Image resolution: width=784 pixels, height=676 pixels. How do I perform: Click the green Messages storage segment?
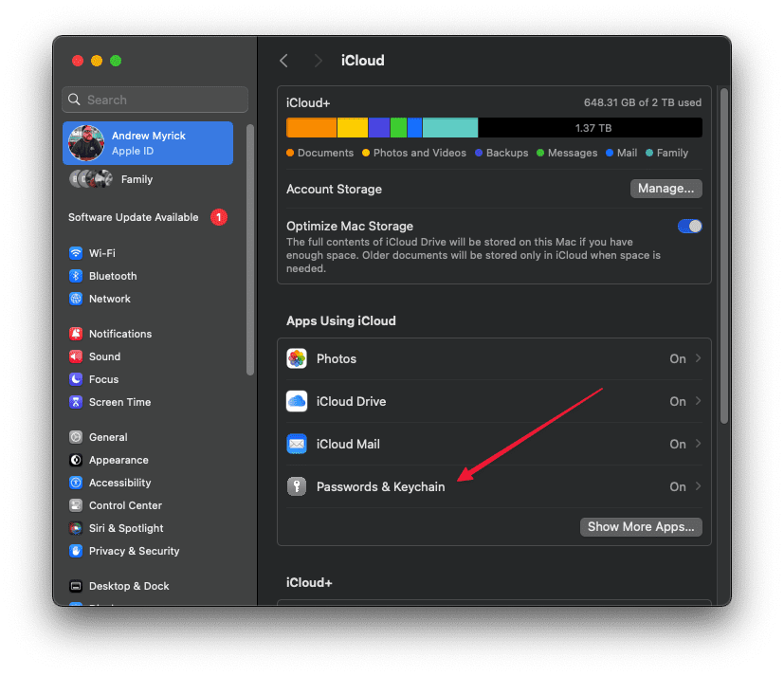(x=398, y=127)
